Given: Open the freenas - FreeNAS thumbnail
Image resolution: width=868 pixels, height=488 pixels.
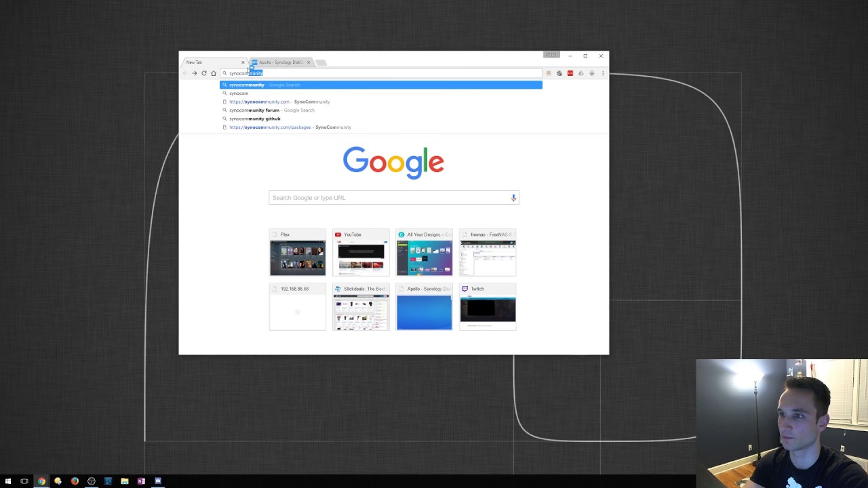Looking at the screenshot, I should click(488, 253).
